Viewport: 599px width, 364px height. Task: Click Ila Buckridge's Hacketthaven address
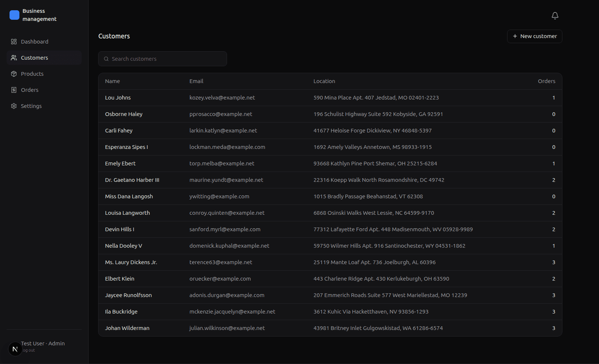pos(371,312)
